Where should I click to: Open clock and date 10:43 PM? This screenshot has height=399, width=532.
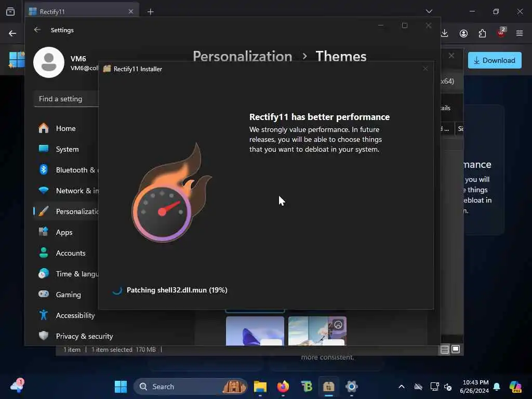tap(475, 387)
